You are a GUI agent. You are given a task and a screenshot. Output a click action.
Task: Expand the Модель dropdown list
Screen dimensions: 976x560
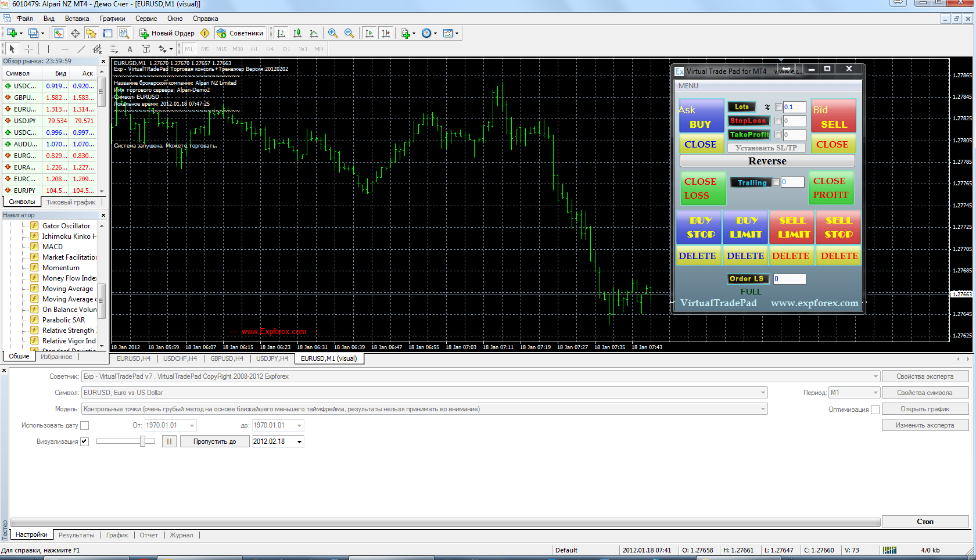[762, 409]
